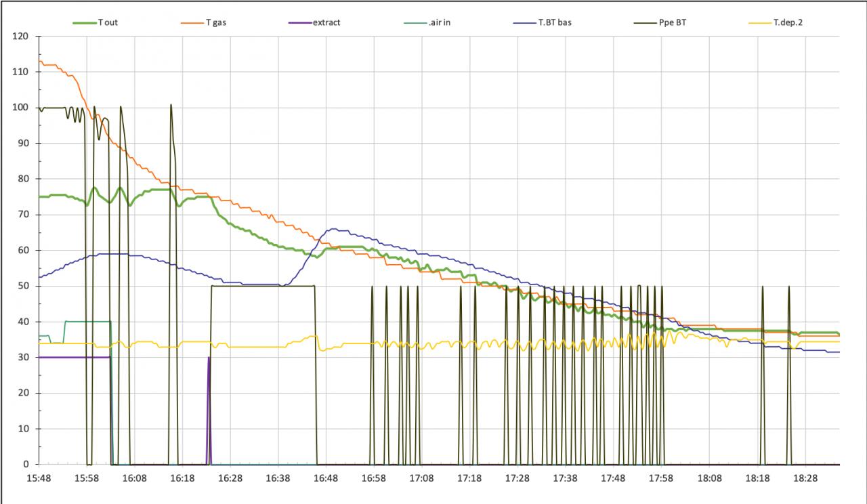Click the x-axis time label 16:38
Image resolution: width=867 pixels, height=504 pixels.
278,478
